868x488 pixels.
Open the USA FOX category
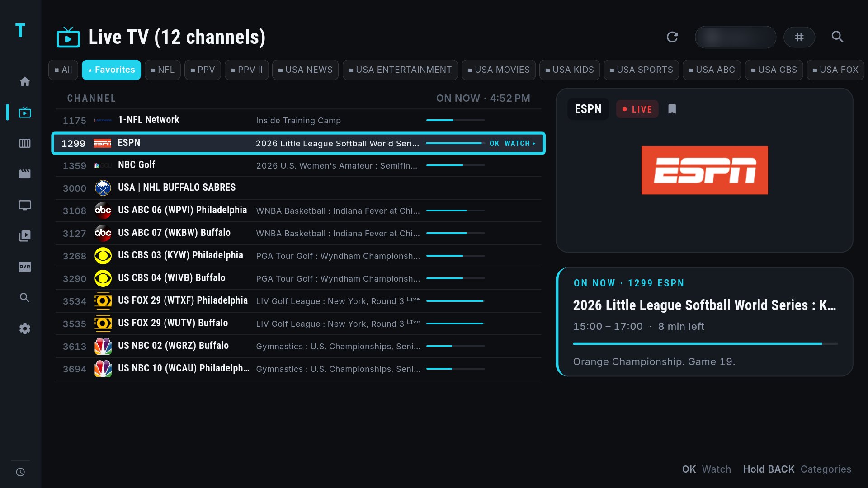(835, 70)
